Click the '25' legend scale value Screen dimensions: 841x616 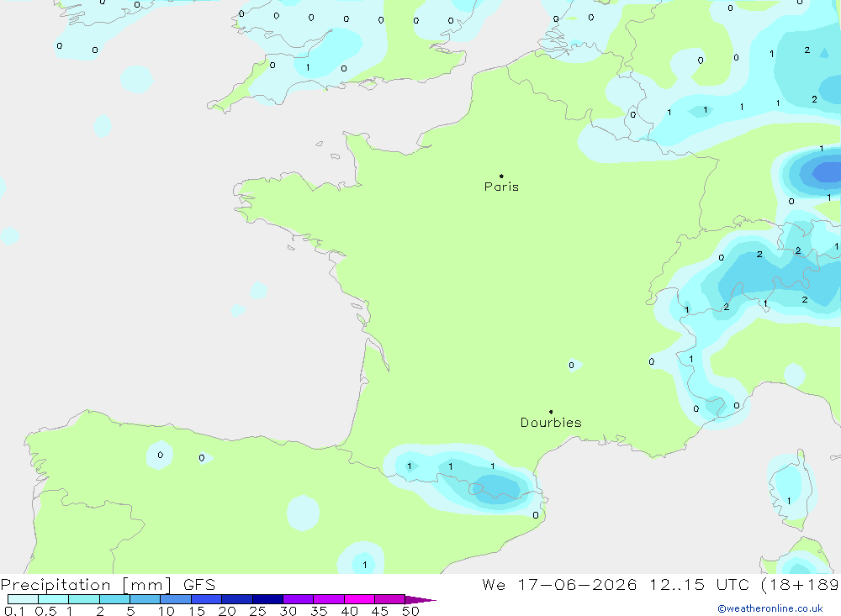click(257, 611)
